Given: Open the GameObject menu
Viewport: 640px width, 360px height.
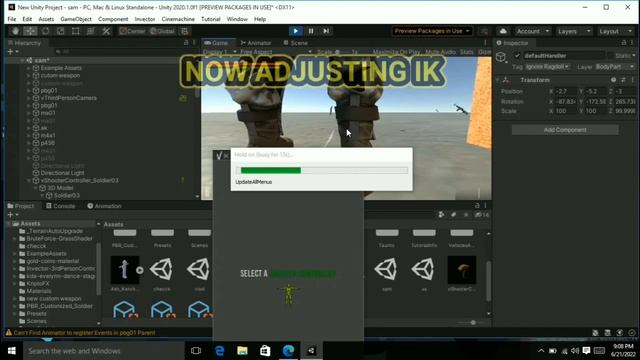Looking at the screenshot, I should click(76, 19).
